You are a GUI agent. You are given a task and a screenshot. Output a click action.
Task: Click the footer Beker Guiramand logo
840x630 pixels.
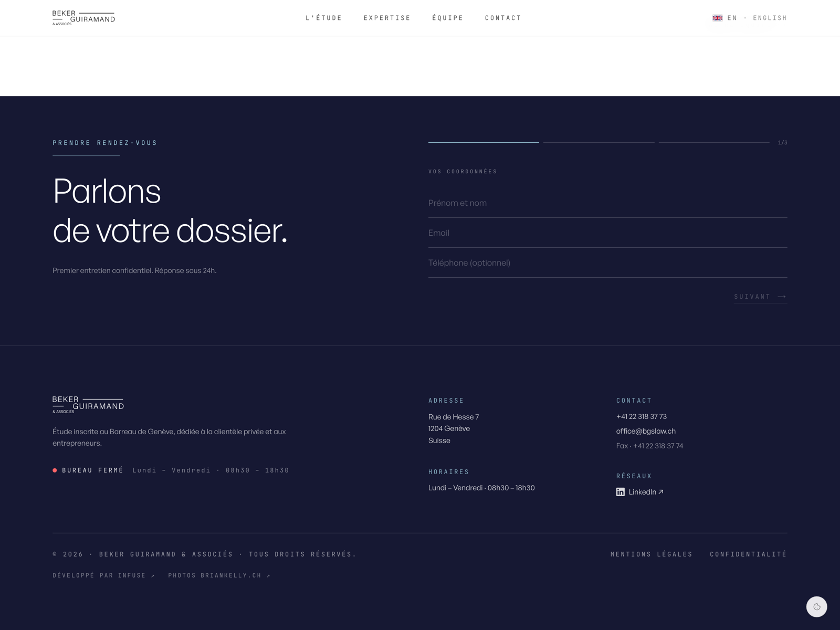tap(88, 404)
